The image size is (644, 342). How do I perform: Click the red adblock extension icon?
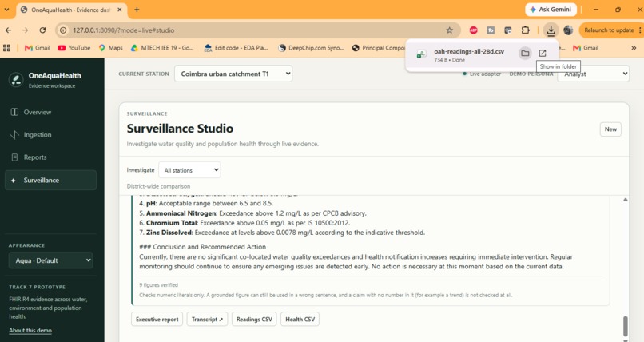click(474, 30)
